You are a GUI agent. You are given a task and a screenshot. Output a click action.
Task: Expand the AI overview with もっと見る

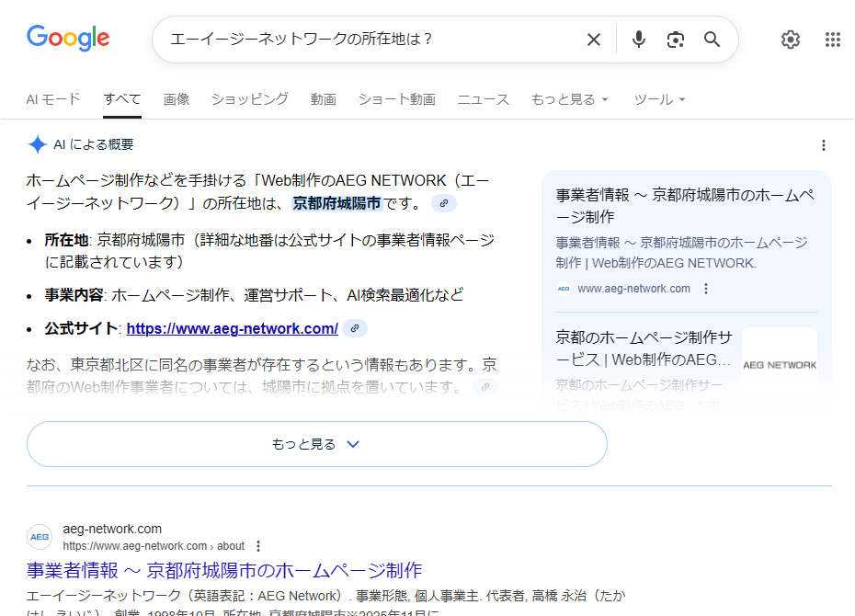317,444
